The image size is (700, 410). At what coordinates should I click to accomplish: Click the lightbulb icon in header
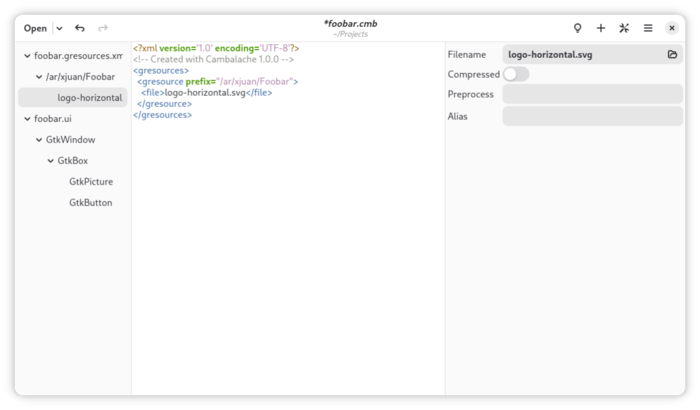pyautogui.click(x=577, y=28)
